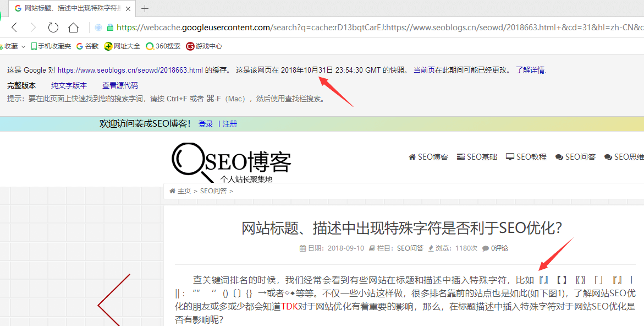Open SEO思维 nav menu item
This screenshot has width=644, height=326.
[624, 157]
